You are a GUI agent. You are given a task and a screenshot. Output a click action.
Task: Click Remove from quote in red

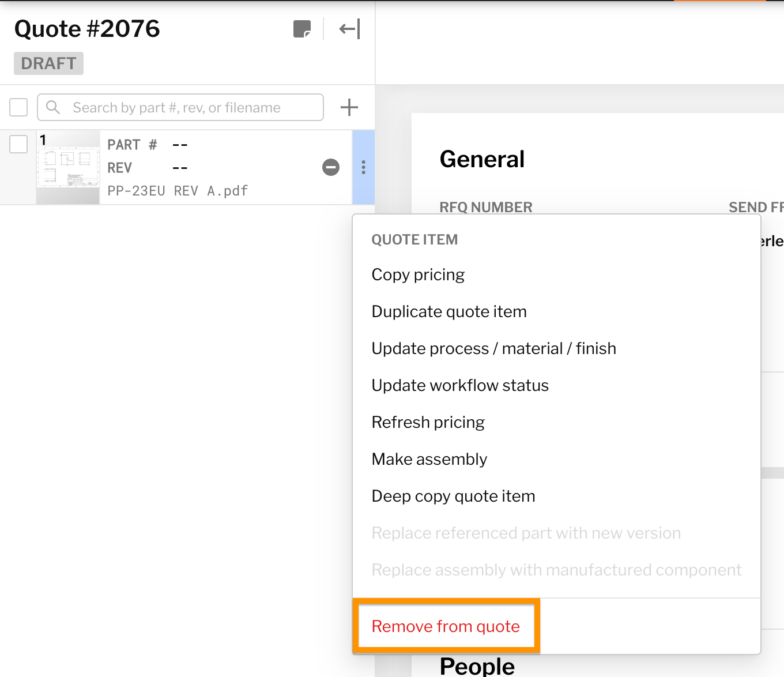click(x=446, y=626)
